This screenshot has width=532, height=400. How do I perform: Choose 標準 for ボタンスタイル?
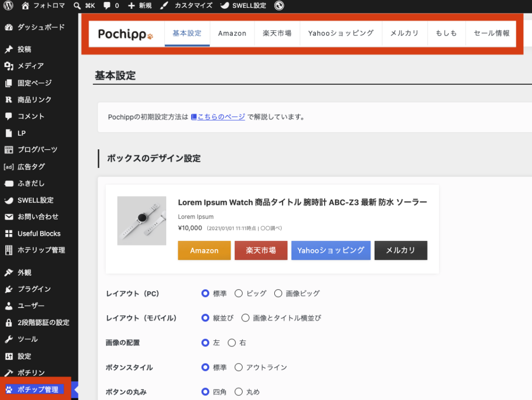(205, 367)
